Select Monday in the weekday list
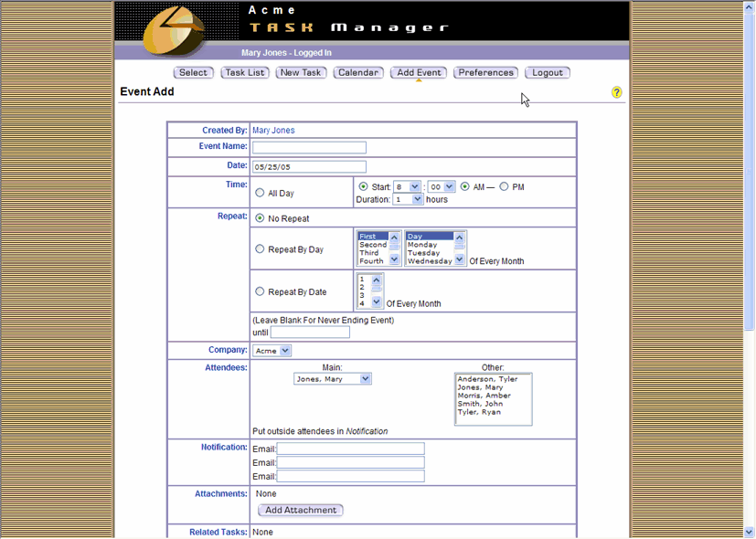The height and width of the screenshot is (539, 756). (x=430, y=245)
